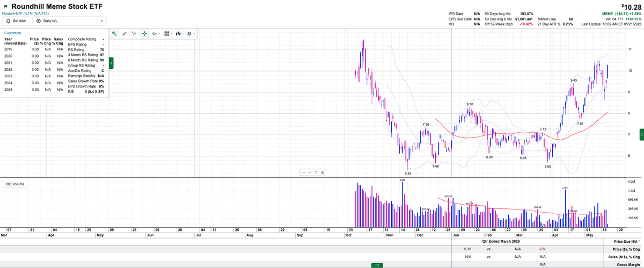The width and height of the screenshot is (644, 268).
Task: Select the green wrench tool icon
Action: coord(114,33)
